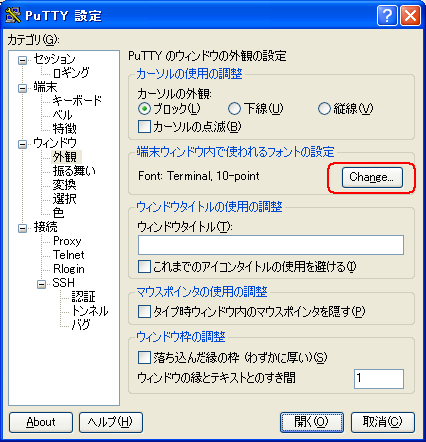Enable タイプ時ウィンドウ内のマウスポインタを隠す checkbox

pos(144,312)
